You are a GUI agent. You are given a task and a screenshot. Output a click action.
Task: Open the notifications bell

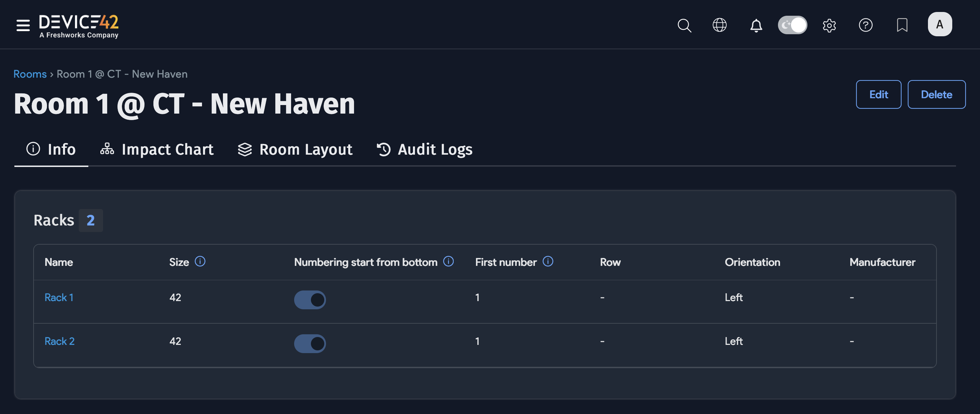(x=756, y=25)
